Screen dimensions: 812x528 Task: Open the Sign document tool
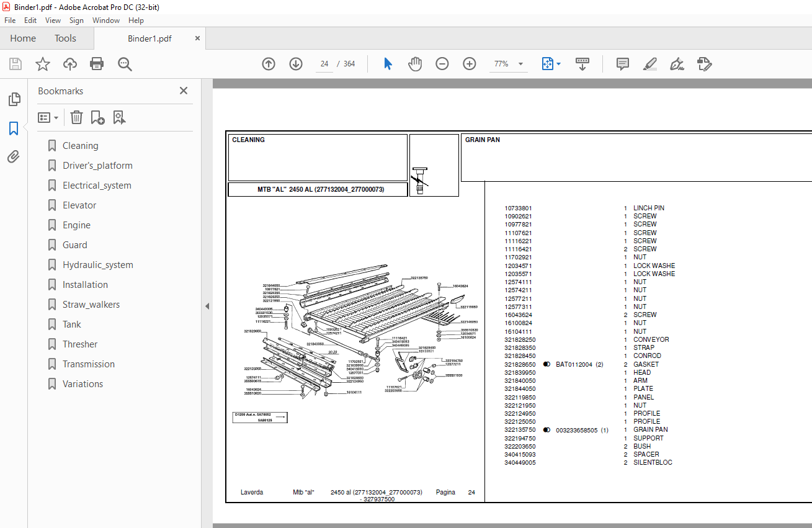pyautogui.click(x=677, y=64)
